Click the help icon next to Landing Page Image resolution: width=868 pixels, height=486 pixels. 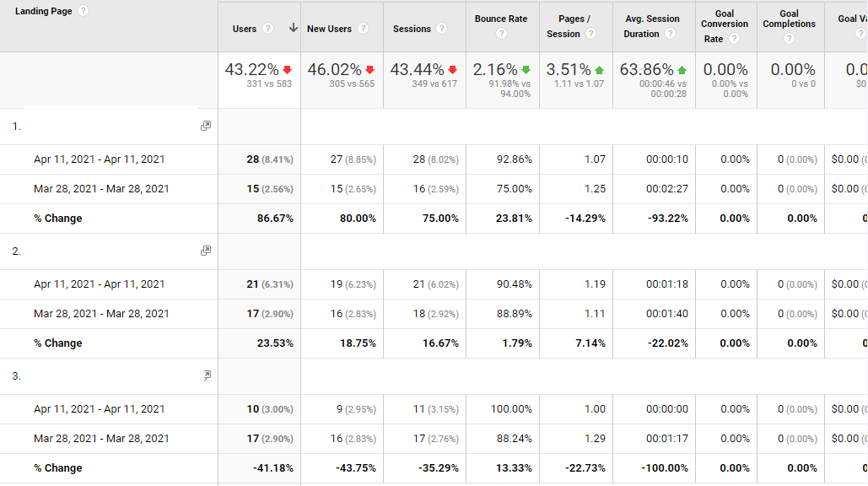tap(83, 12)
